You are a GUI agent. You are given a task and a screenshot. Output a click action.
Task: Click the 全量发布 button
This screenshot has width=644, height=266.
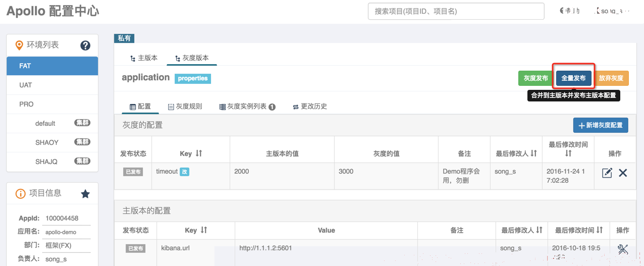[574, 78]
